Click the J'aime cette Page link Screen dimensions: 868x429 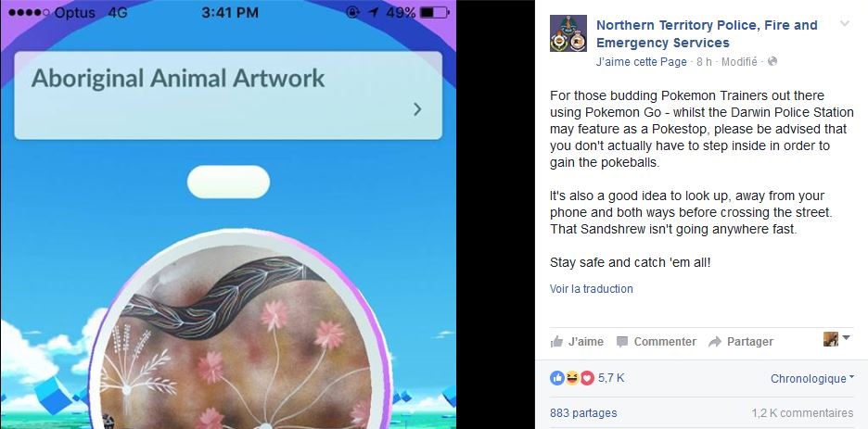(x=641, y=62)
